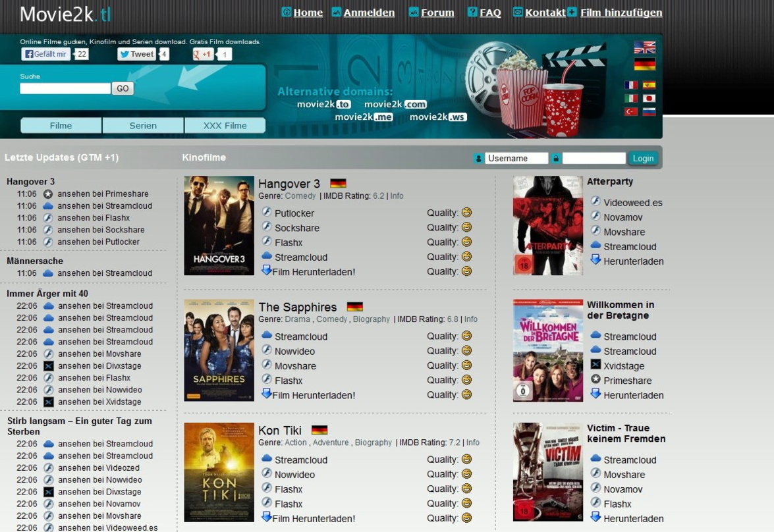The height and width of the screenshot is (532, 774).
Task: Open the Info link for The Sapphires
Action: 470,319
